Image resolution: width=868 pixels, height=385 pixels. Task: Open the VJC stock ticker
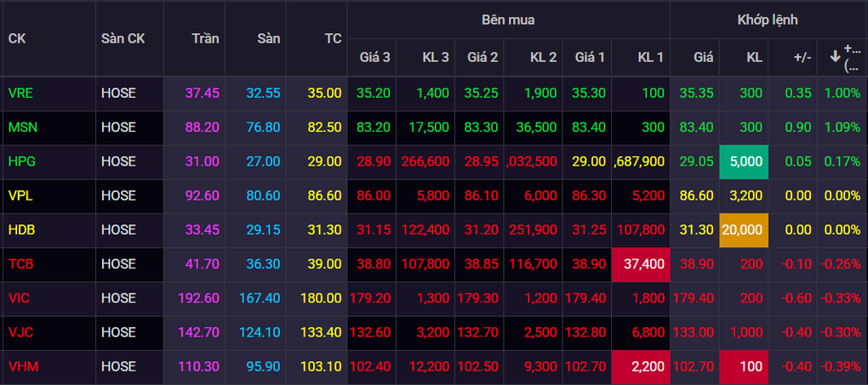20,332
